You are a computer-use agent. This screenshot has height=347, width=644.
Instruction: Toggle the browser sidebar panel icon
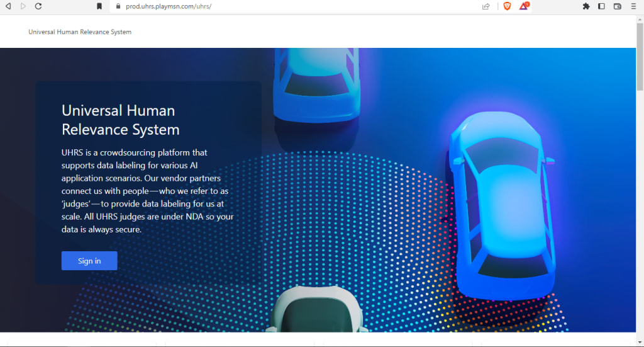(x=601, y=6)
